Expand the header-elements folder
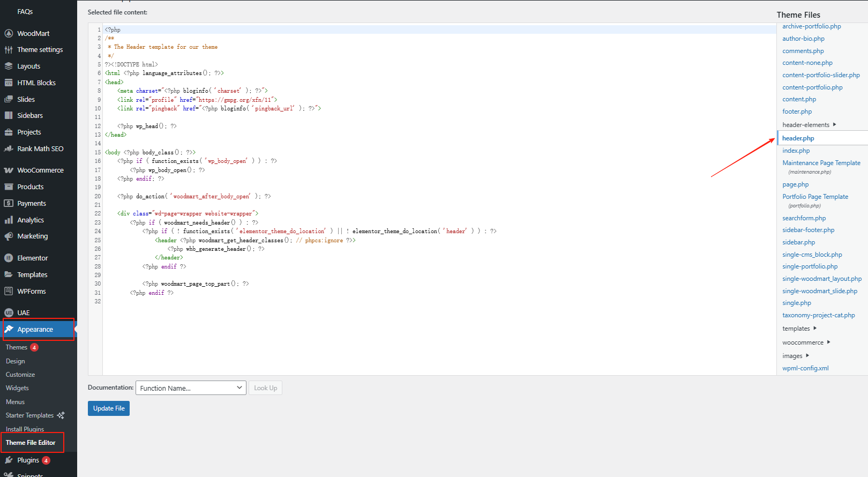This screenshot has width=868, height=477. (x=808, y=125)
